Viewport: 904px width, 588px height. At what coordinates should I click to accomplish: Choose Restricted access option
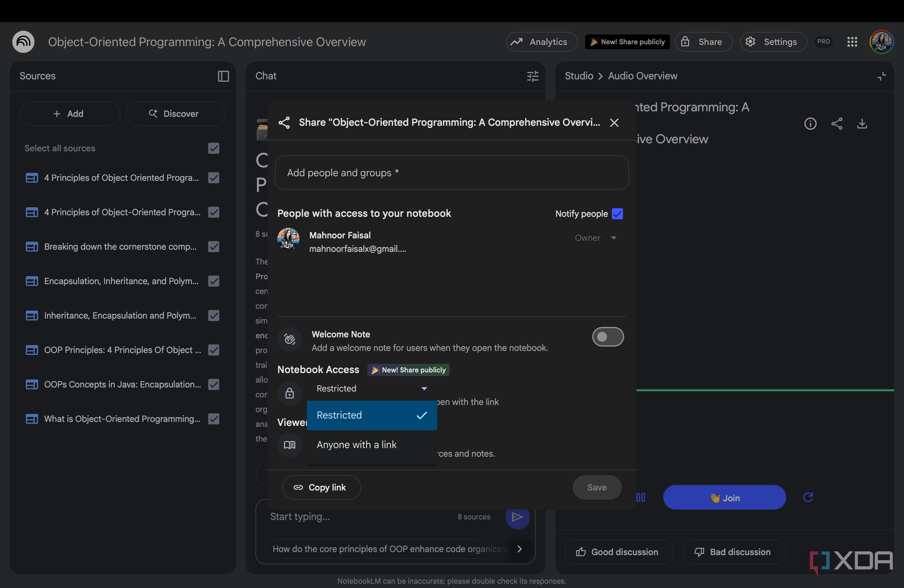372,415
